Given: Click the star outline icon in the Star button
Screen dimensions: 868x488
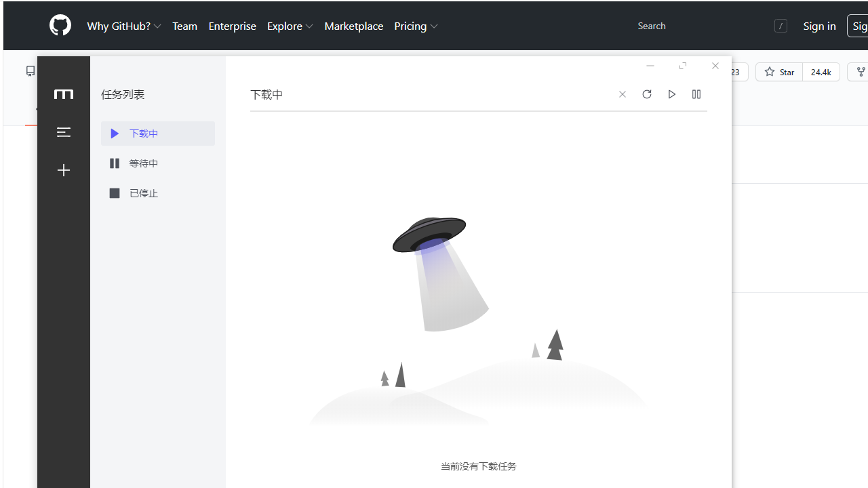Looking at the screenshot, I should tap(770, 72).
